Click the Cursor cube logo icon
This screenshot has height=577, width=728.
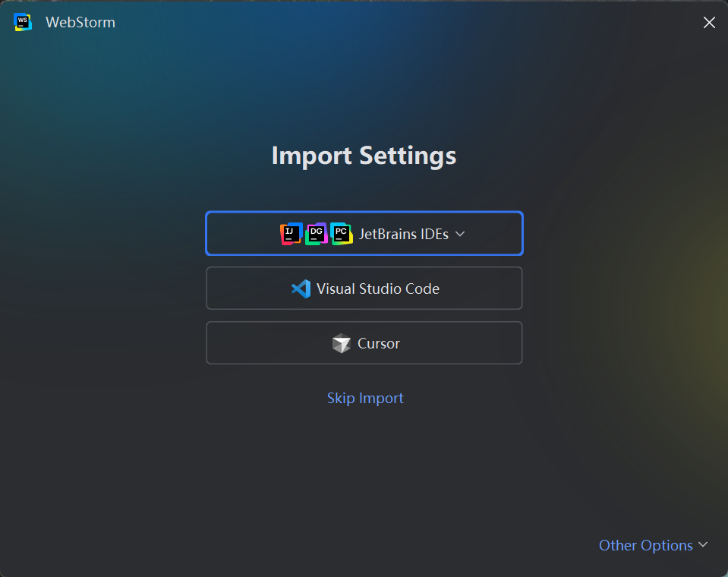click(342, 343)
